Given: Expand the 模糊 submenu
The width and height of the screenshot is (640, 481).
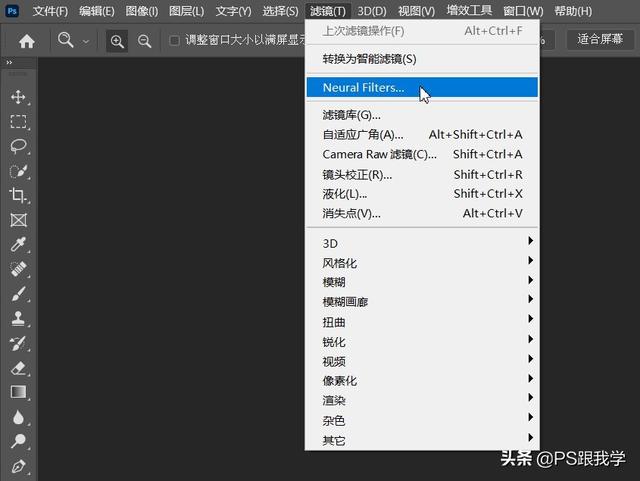Looking at the screenshot, I should point(422,282).
